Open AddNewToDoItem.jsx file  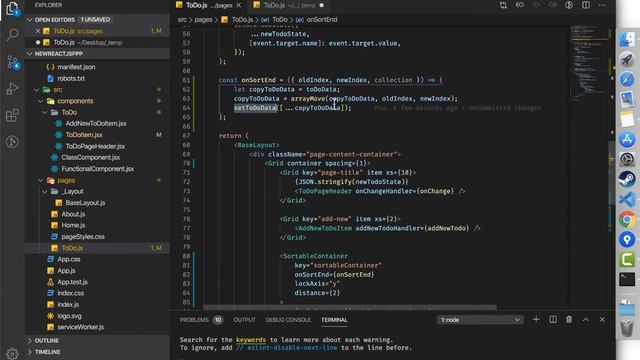point(96,123)
